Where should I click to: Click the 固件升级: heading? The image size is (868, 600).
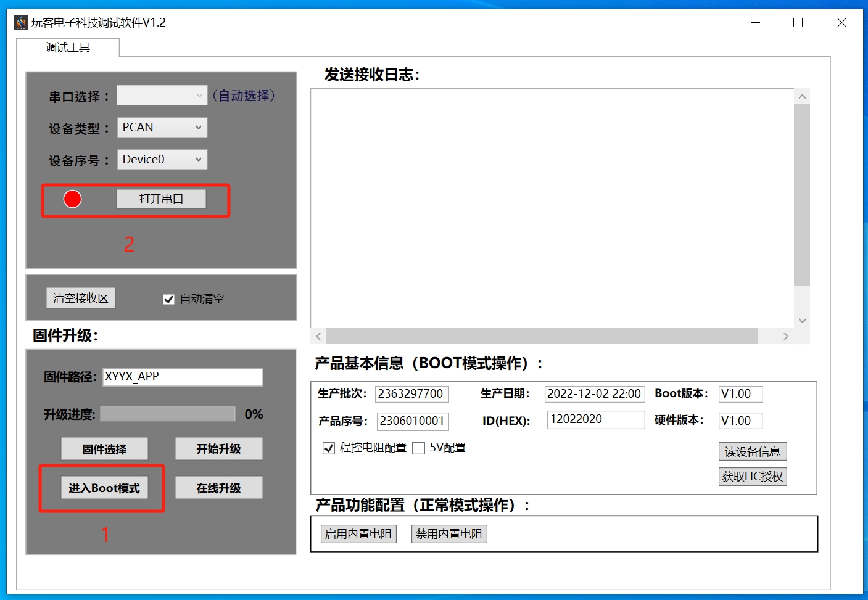click(x=65, y=335)
